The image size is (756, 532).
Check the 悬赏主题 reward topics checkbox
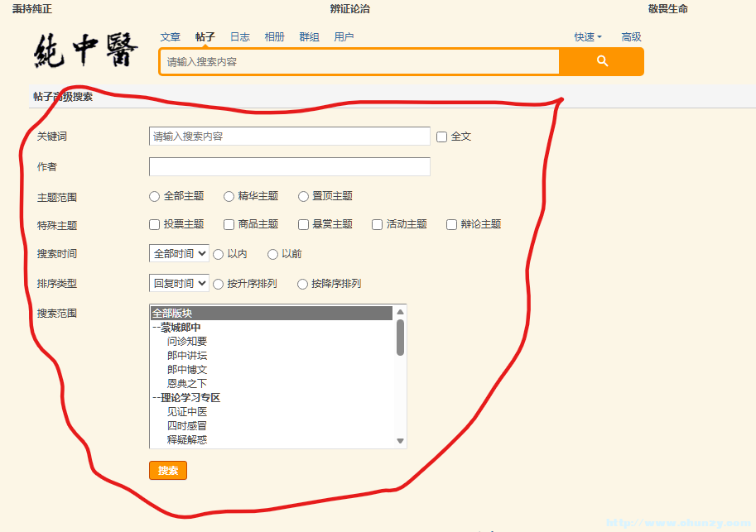tap(303, 224)
